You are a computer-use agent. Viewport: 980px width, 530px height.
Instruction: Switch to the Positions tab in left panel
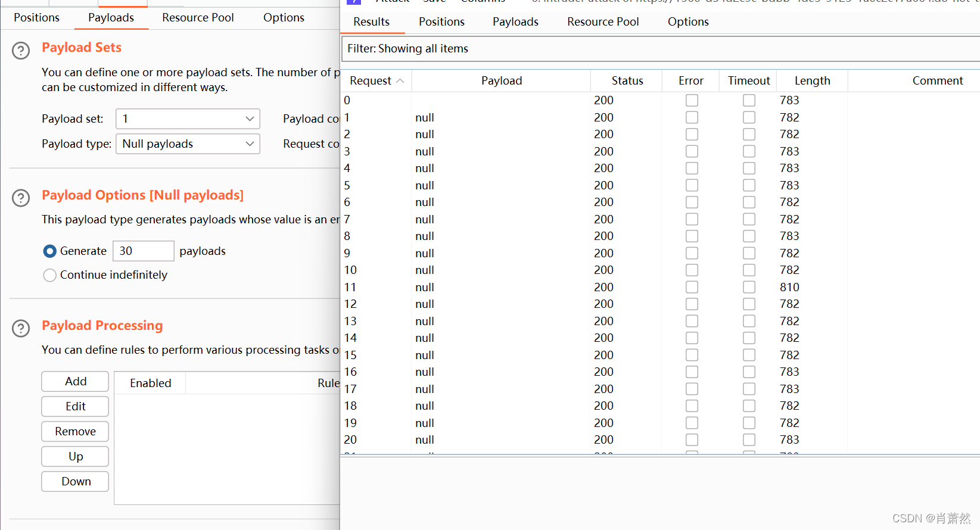coord(37,18)
